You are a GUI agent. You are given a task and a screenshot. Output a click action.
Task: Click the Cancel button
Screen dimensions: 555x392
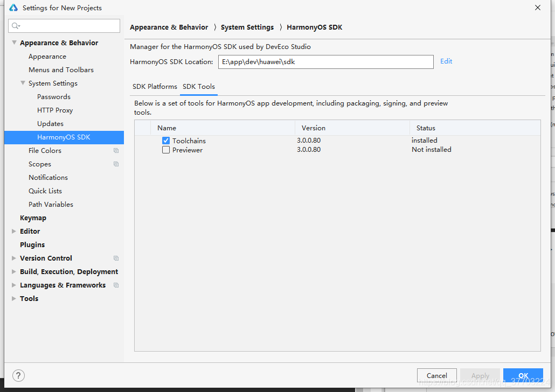point(437,375)
